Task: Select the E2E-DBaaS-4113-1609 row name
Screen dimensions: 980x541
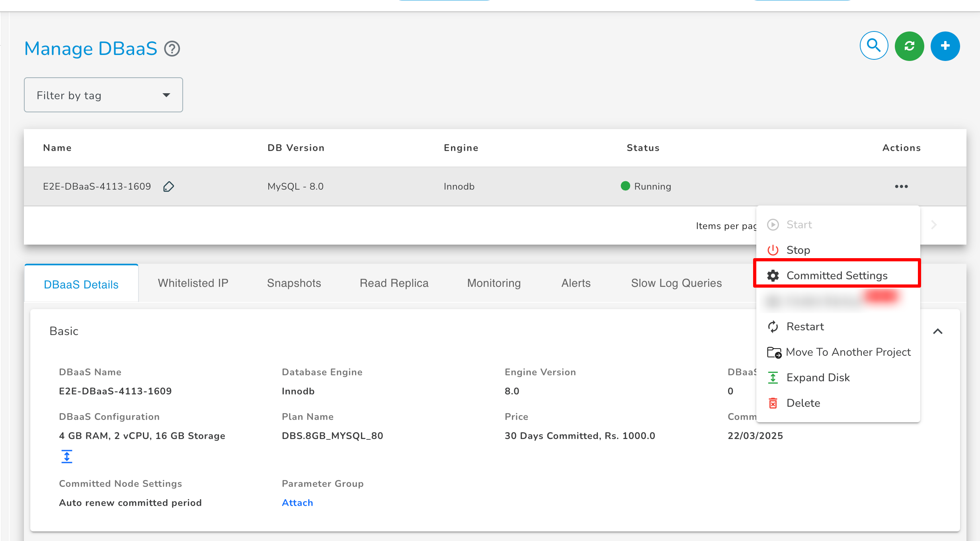Action: (x=97, y=186)
